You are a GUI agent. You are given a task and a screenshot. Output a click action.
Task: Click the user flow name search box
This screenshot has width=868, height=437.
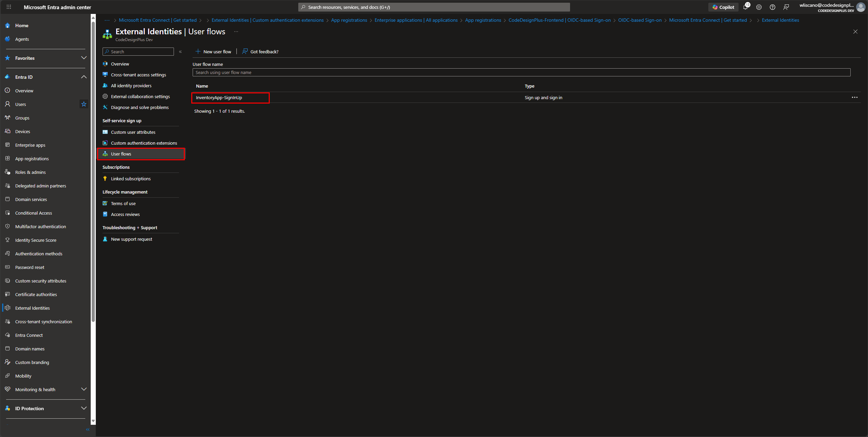(521, 72)
